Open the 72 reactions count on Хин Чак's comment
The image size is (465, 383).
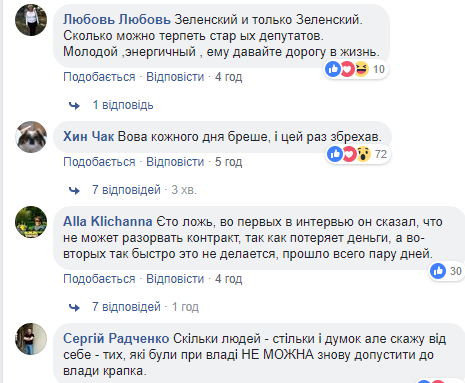pos(381,154)
